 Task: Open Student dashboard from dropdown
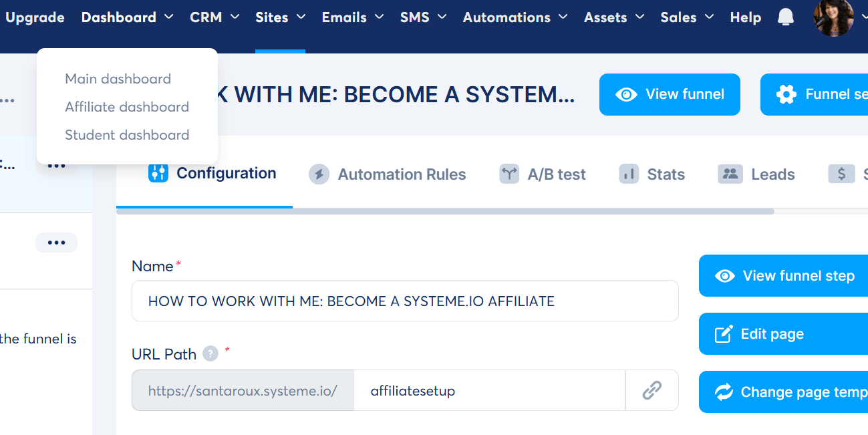[126, 135]
